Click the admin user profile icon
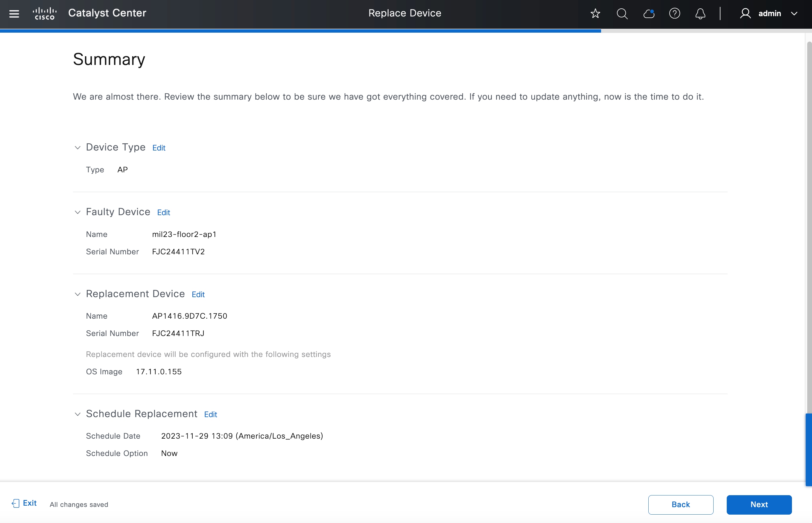This screenshot has height=523, width=812. point(745,13)
